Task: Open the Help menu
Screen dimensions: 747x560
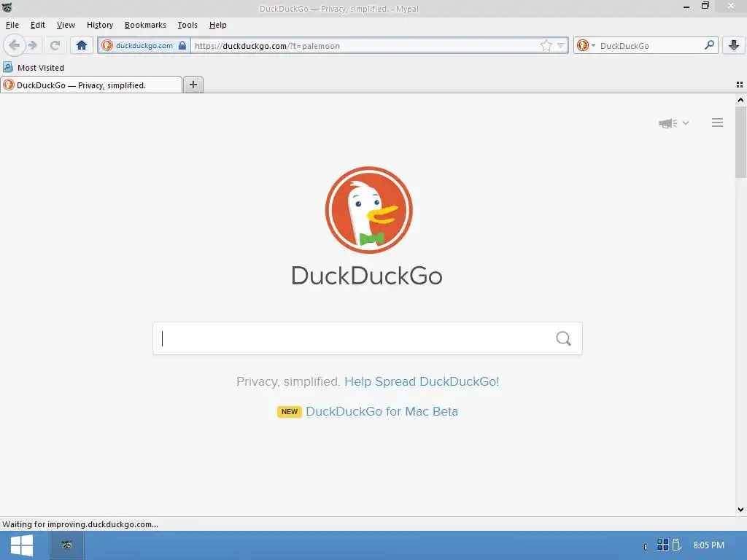Action: 217,25
